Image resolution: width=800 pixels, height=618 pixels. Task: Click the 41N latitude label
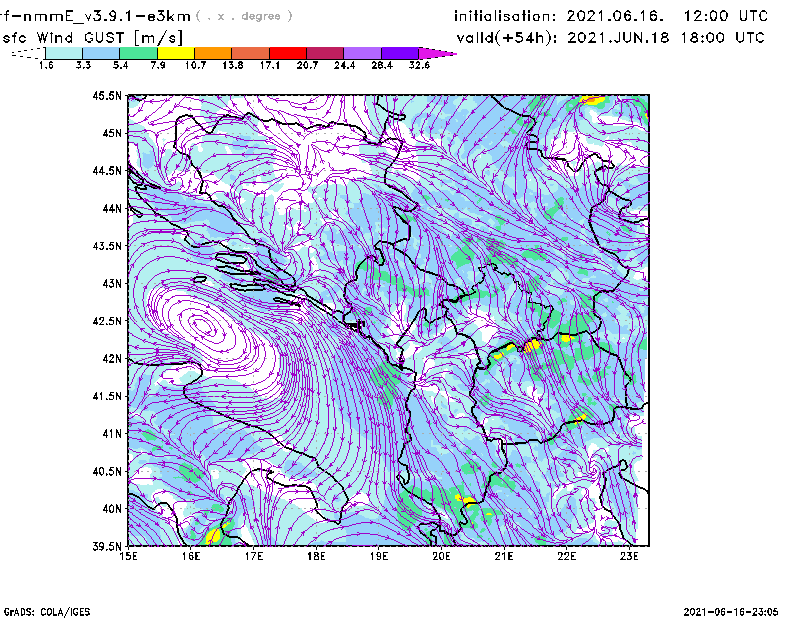(x=112, y=434)
